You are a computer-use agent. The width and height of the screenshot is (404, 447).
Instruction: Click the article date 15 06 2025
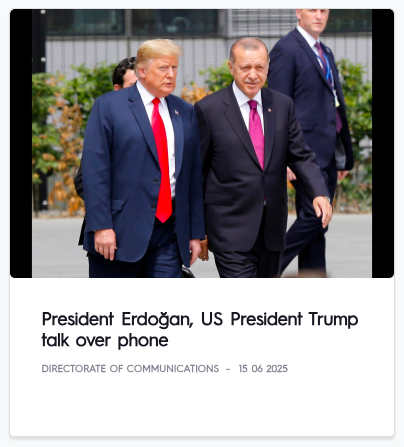(x=263, y=369)
